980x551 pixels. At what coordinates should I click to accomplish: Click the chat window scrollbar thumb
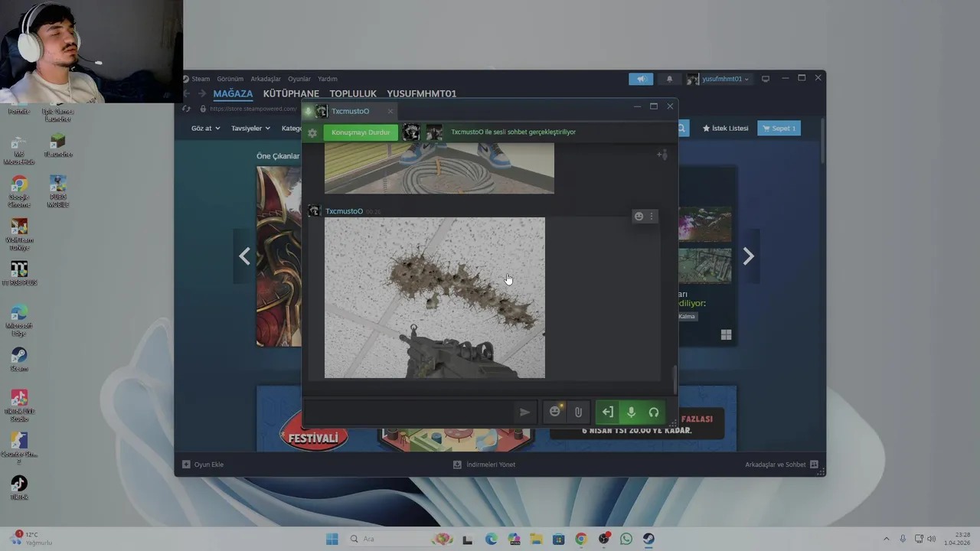(675, 380)
